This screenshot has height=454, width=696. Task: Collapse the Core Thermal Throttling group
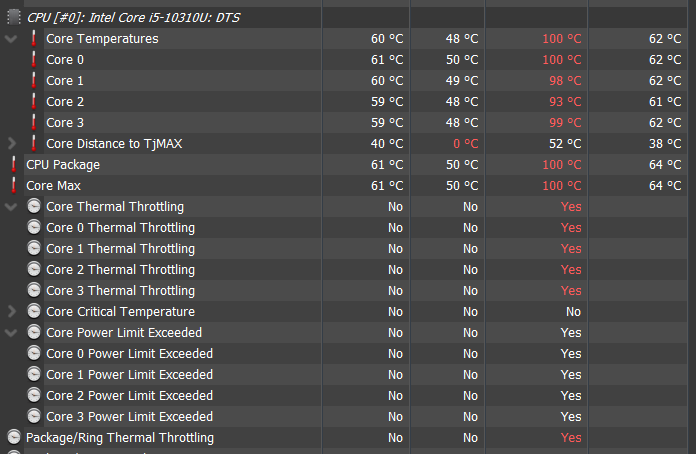pos(11,207)
